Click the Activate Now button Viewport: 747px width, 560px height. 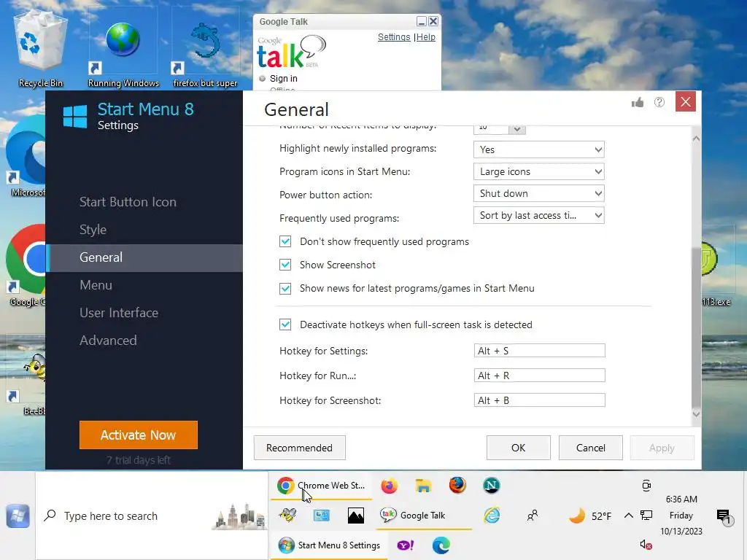pos(138,435)
